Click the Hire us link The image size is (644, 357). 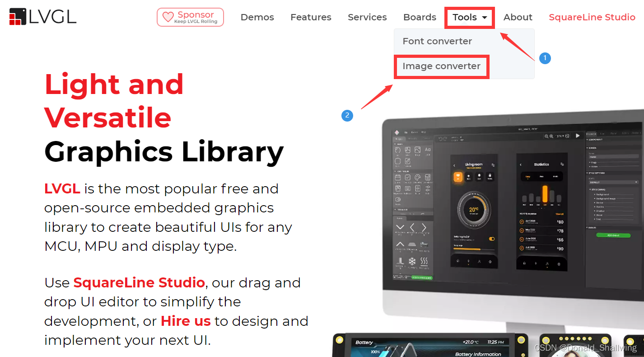click(x=186, y=321)
